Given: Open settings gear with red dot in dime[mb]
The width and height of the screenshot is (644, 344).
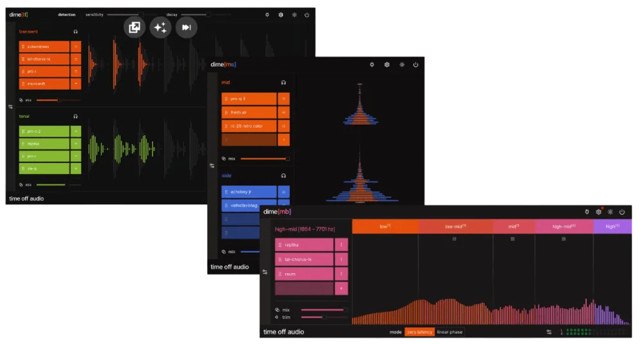Looking at the screenshot, I should (x=599, y=212).
